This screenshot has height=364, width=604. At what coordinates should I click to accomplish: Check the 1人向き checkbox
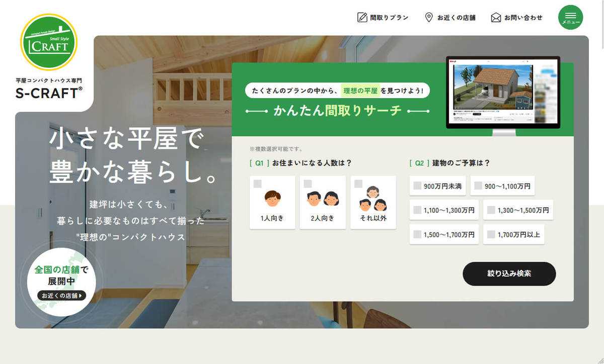[x=258, y=184]
